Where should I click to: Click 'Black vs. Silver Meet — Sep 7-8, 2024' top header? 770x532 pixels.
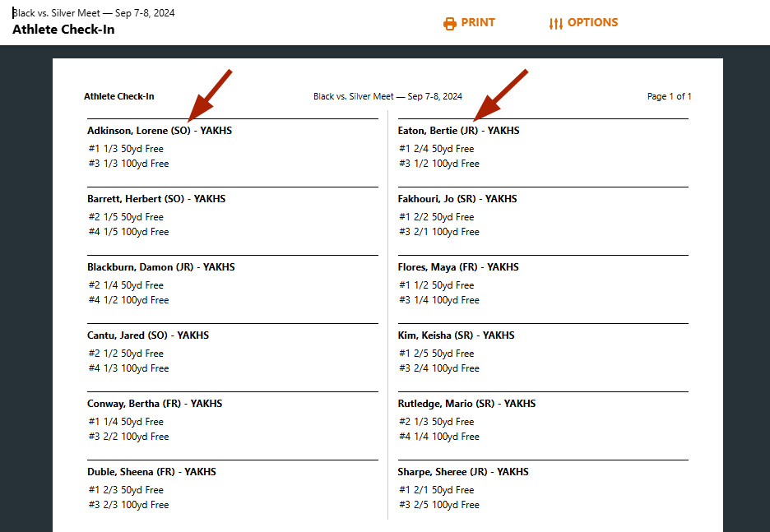[x=94, y=13]
